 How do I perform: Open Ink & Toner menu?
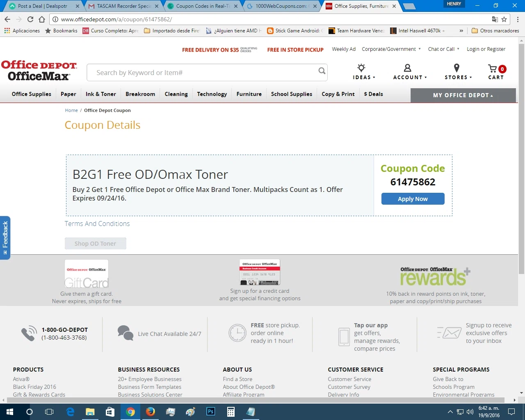click(x=101, y=94)
